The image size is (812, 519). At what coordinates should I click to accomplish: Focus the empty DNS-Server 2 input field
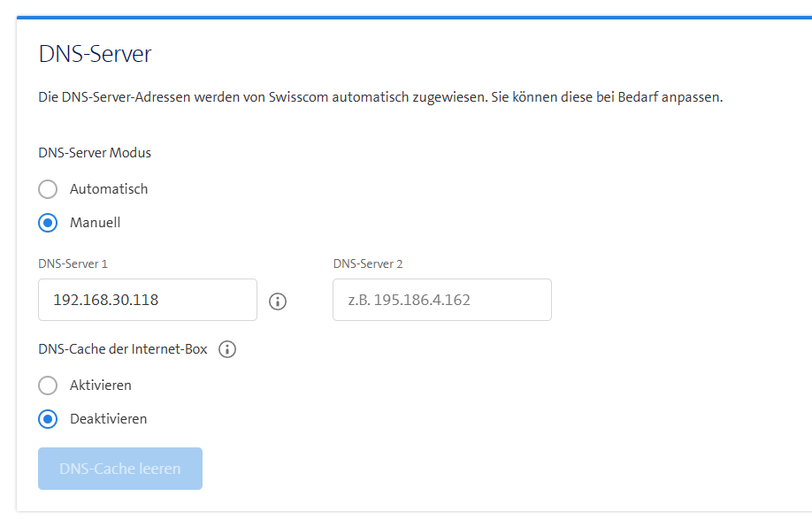[441, 300]
